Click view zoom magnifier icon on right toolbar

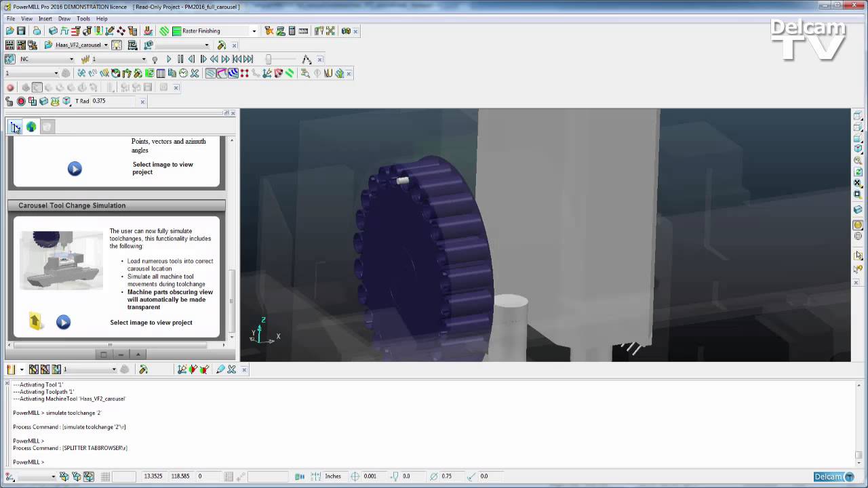click(x=858, y=161)
